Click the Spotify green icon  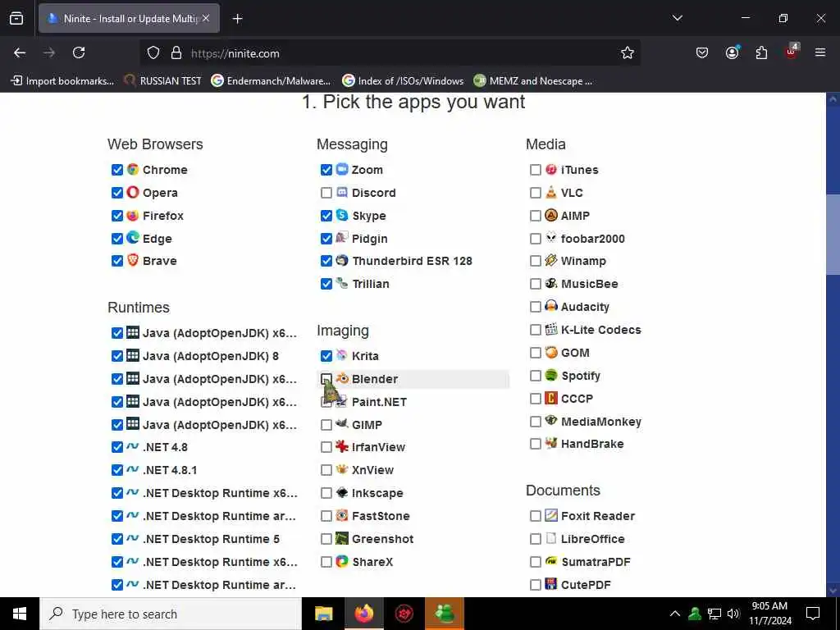(x=551, y=375)
